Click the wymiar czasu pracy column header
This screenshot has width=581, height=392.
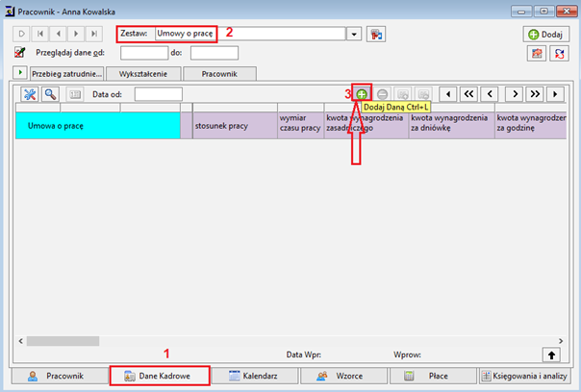click(x=300, y=126)
